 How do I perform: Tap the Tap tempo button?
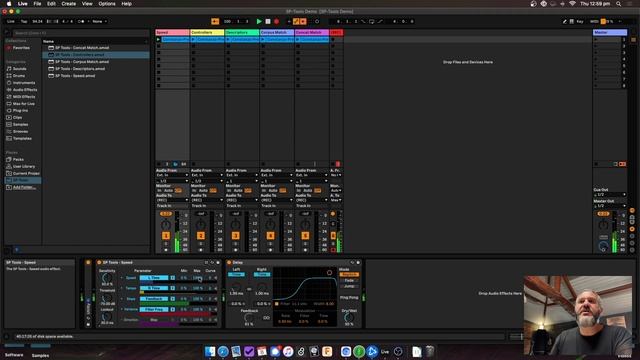(x=24, y=21)
